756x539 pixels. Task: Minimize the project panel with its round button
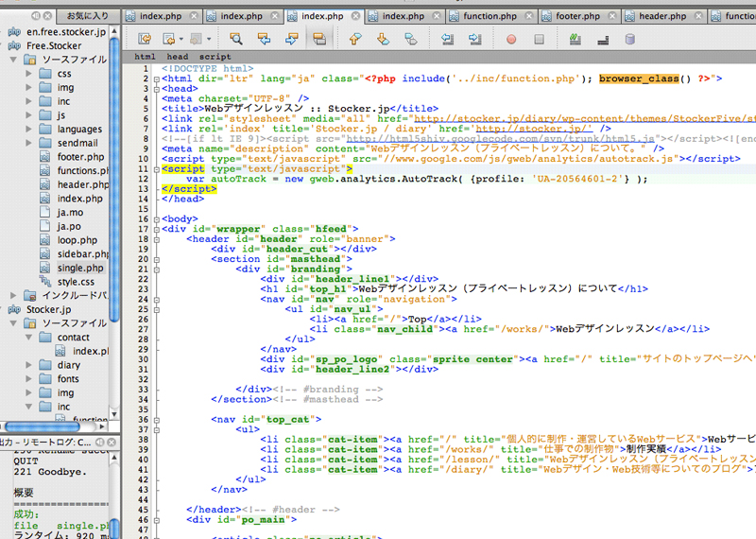(36, 16)
